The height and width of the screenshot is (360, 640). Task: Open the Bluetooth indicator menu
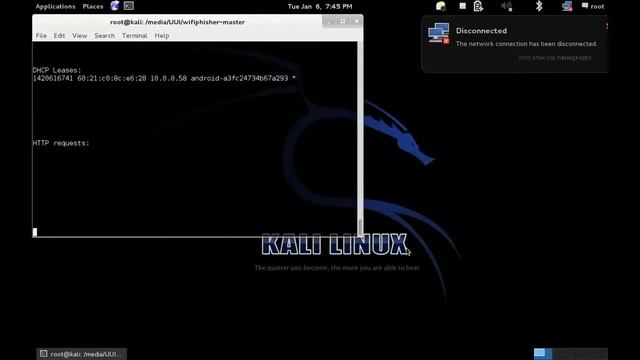tap(539, 6)
